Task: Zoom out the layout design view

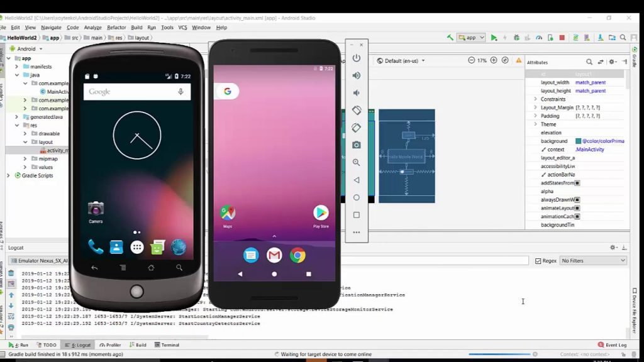Action: pos(472,60)
